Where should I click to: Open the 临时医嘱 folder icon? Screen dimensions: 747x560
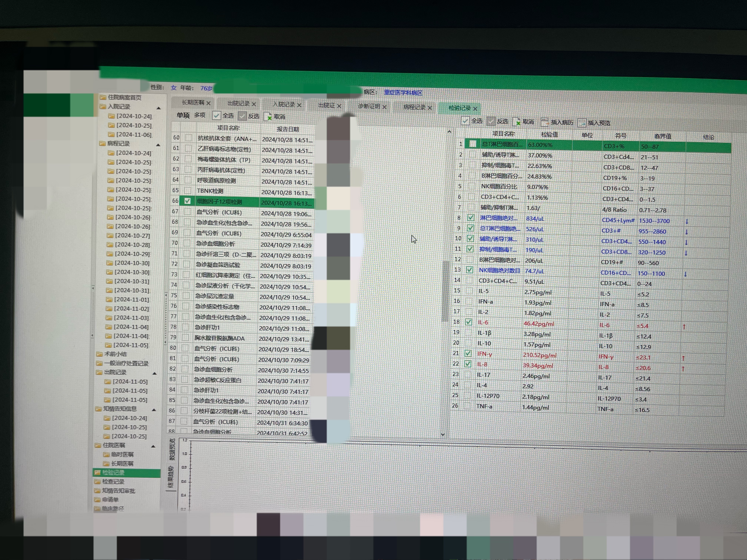[106, 454]
